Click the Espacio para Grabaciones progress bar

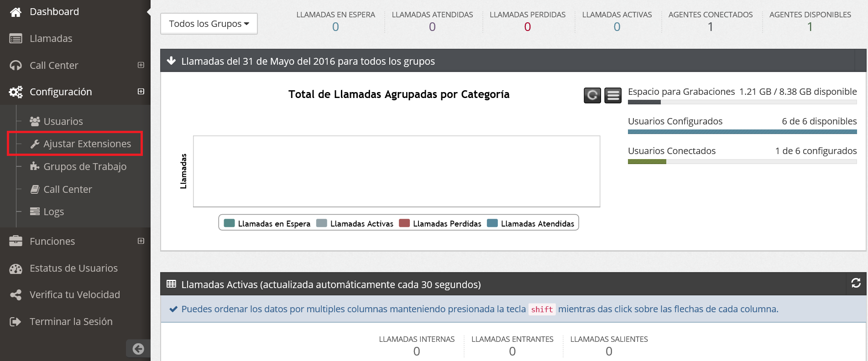[x=743, y=102]
